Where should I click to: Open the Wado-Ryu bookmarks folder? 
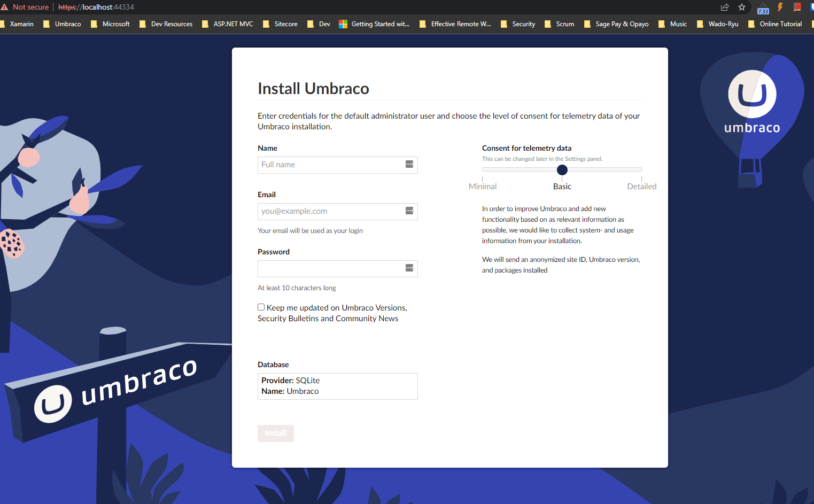(717, 24)
